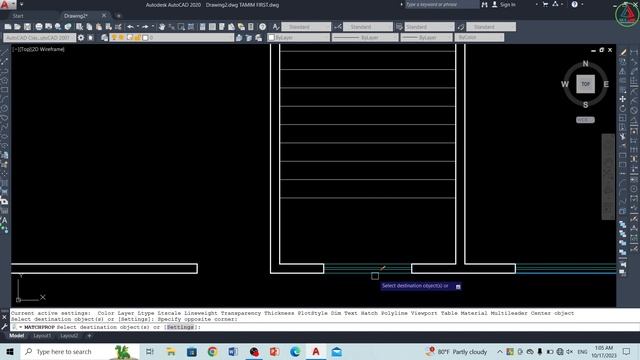Image resolution: width=640 pixels, height=360 pixels.
Task: Open workspace AutoCAD Classic dropdown
Action: 40,38
